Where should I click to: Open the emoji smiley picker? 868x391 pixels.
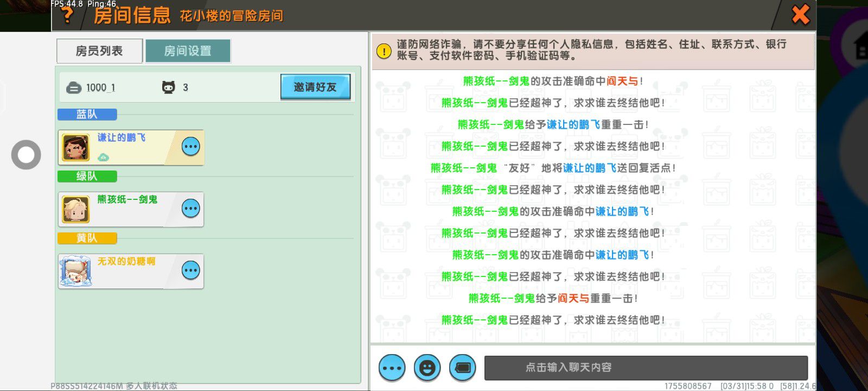(x=427, y=368)
